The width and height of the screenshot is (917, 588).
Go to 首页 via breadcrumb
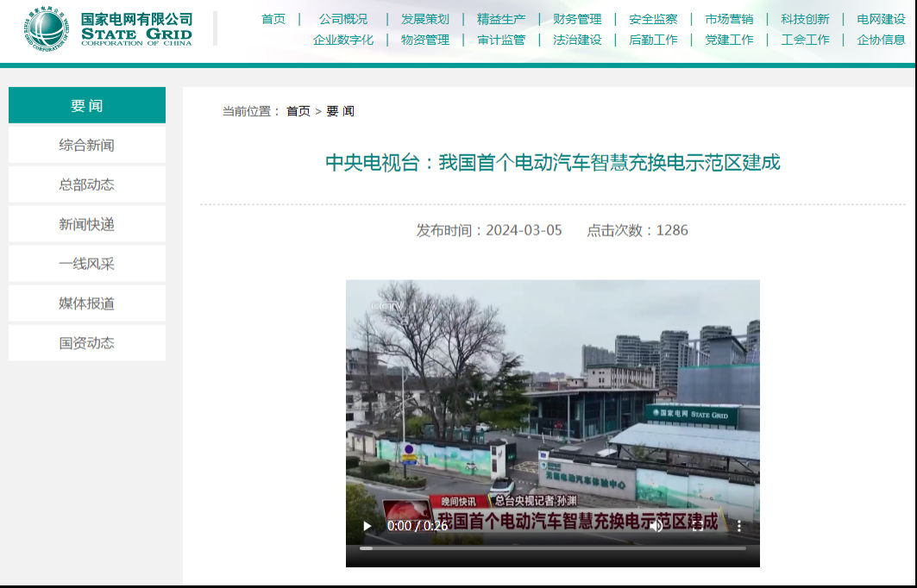298,111
